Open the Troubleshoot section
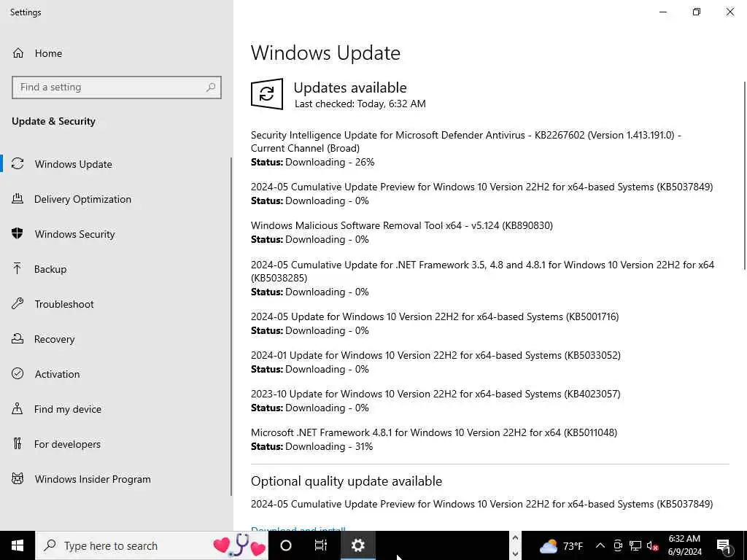Image resolution: width=747 pixels, height=560 pixels. click(117, 304)
